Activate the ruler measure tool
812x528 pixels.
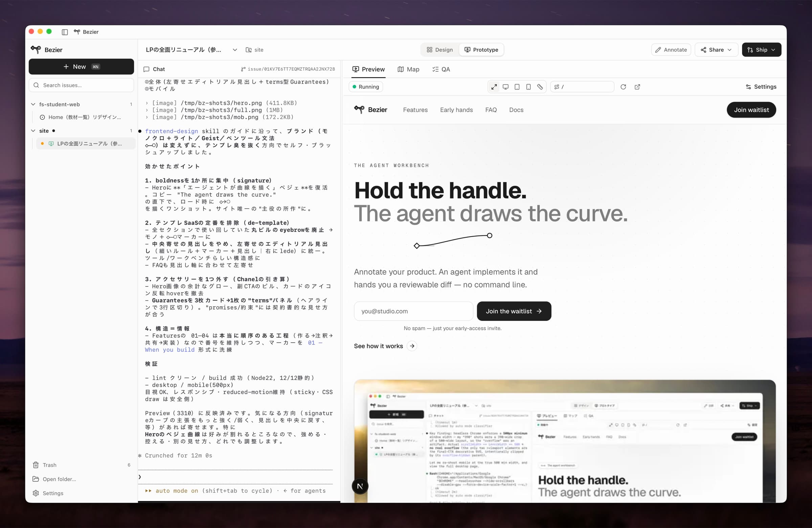[540, 87]
